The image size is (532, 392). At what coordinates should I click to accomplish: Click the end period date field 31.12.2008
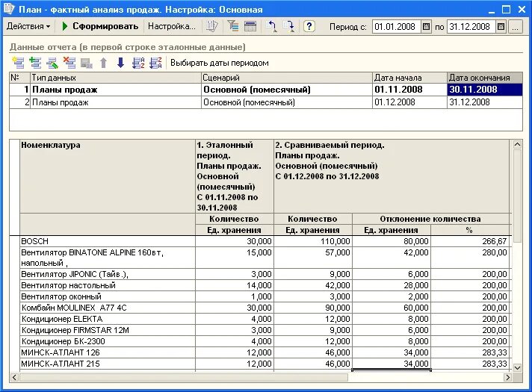tap(471, 27)
